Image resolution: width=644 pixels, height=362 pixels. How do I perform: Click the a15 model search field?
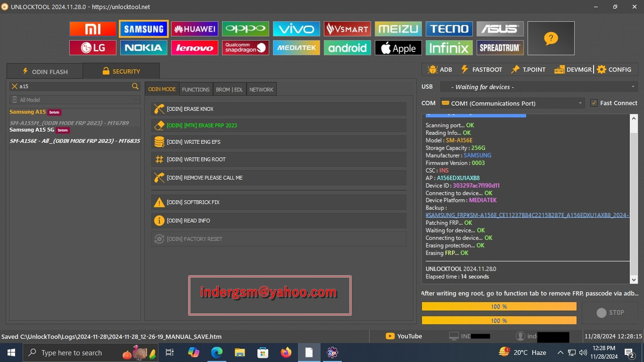click(x=74, y=86)
